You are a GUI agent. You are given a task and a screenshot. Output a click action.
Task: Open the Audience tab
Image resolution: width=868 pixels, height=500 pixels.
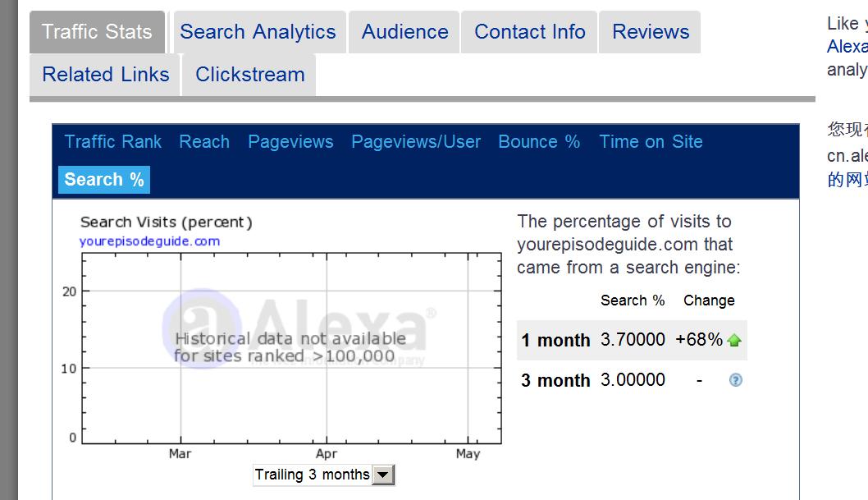click(x=404, y=32)
